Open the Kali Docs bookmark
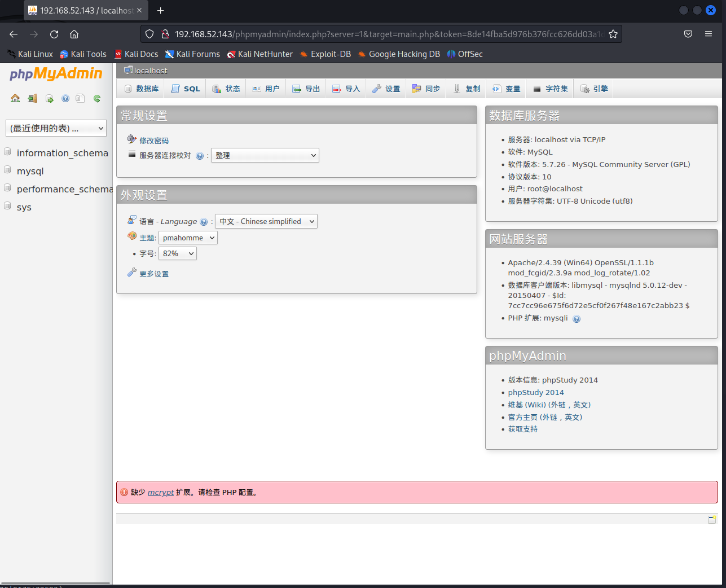Screen dimensions: 726x588 136,54
